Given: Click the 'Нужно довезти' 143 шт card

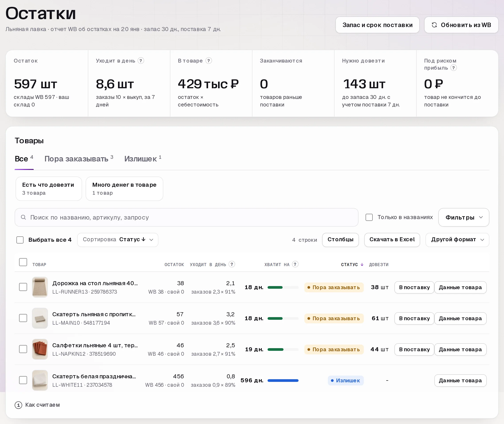Looking at the screenshot, I should pos(375,83).
